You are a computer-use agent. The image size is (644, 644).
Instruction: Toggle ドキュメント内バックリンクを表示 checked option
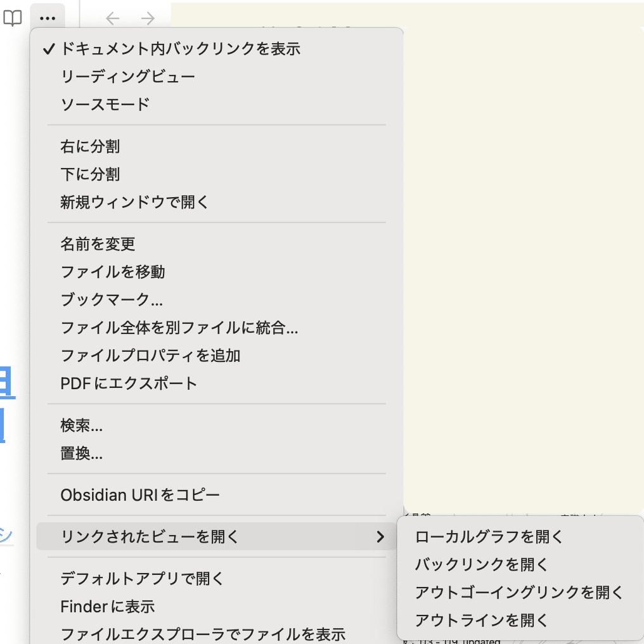pos(180,49)
